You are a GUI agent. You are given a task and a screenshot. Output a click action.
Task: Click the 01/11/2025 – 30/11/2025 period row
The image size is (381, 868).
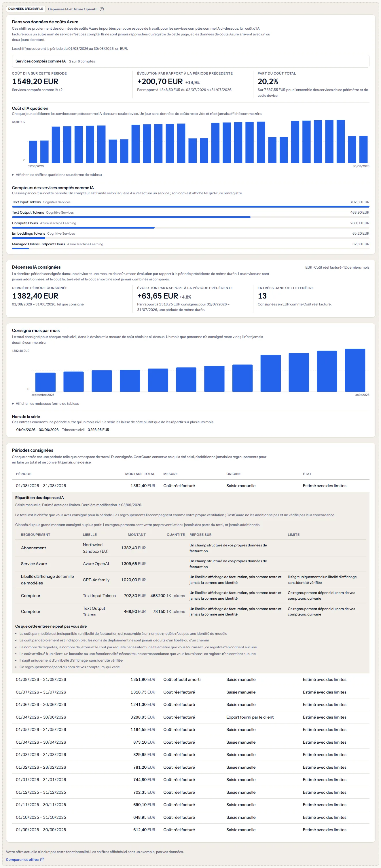191,805
